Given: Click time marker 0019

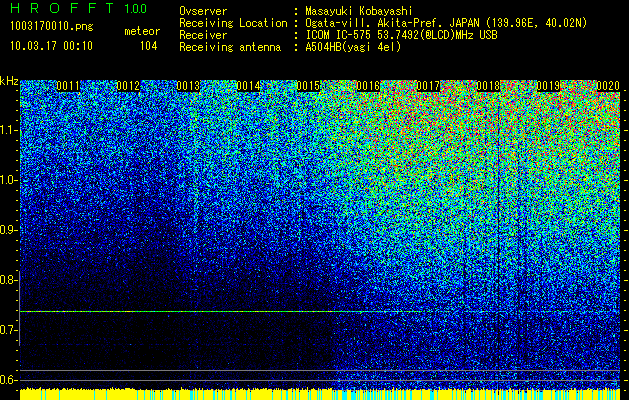Looking at the screenshot, I should pyautogui.click(x=548, y=86).
